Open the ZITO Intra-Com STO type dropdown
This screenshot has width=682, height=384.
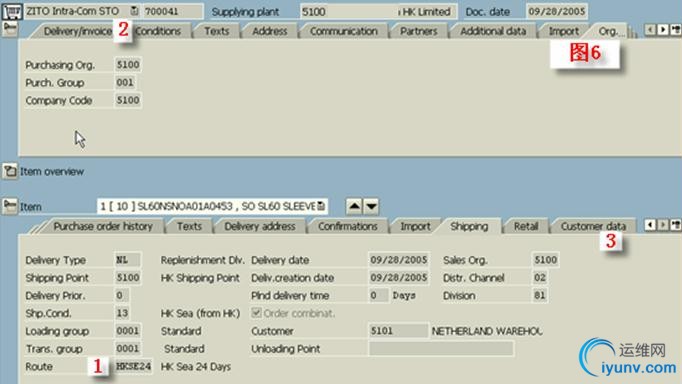(x=134, y=11)
